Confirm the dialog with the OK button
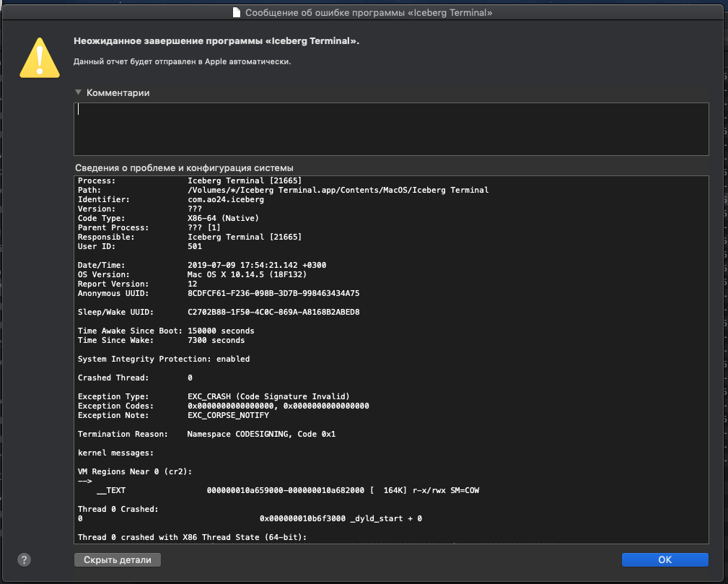The image size is (728, 584). 665,559
